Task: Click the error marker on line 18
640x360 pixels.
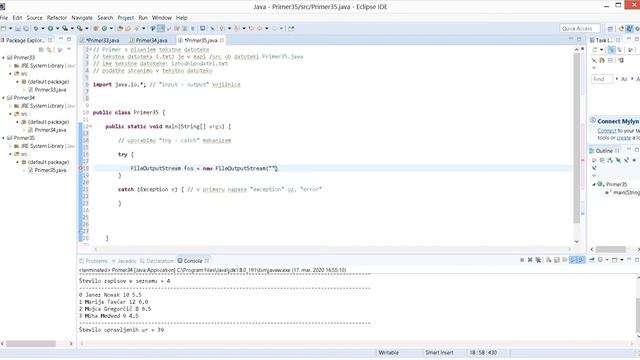Action: pyautogui.click(x=81, y=168)
